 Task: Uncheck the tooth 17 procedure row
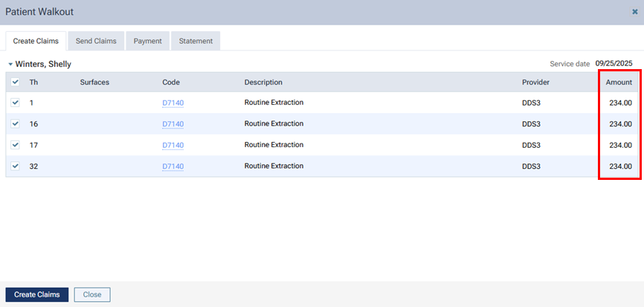coord(16,145)
